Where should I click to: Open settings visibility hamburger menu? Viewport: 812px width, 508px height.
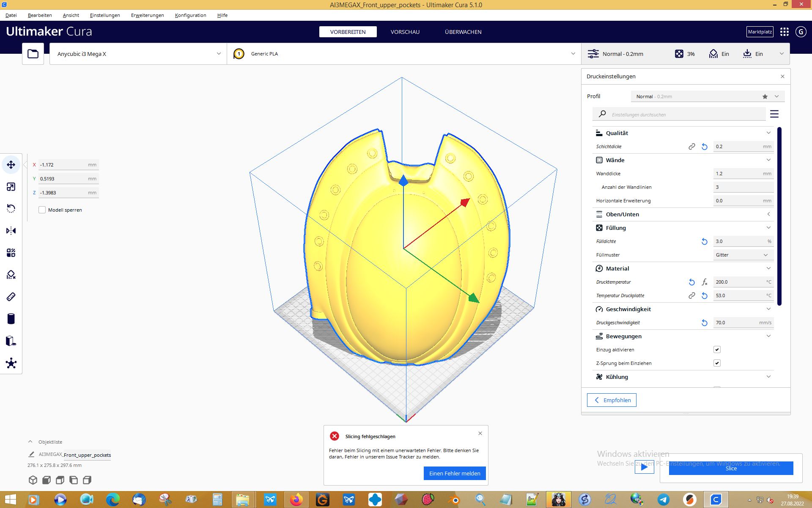click(774, 114)
